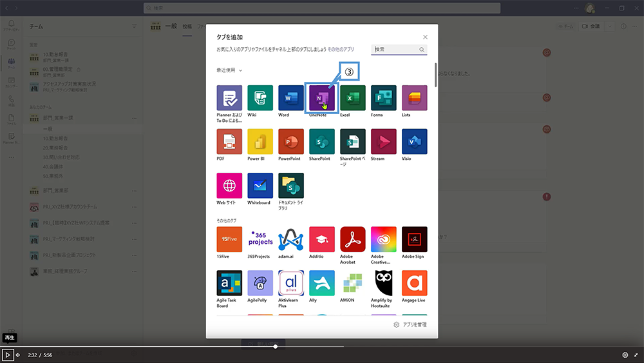
Task: Click the dialog's vertical scrollbar thumb
Action: (435, 74)
